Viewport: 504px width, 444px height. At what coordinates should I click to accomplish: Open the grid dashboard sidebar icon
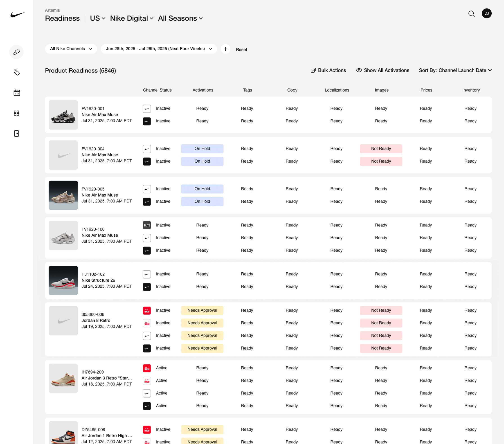point(16,113)
